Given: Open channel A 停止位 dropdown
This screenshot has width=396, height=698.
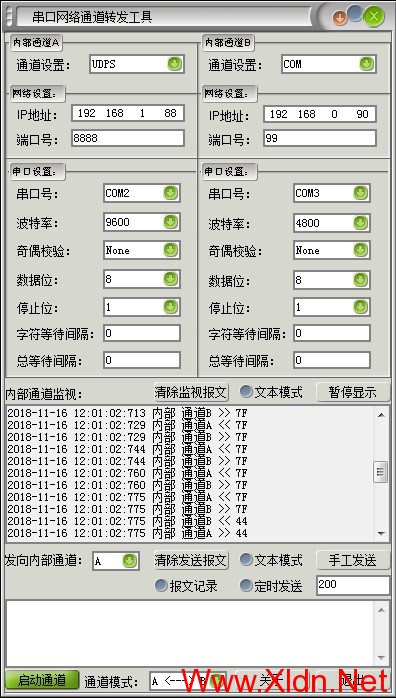Looking at the screenshot, I should point(141,307).
